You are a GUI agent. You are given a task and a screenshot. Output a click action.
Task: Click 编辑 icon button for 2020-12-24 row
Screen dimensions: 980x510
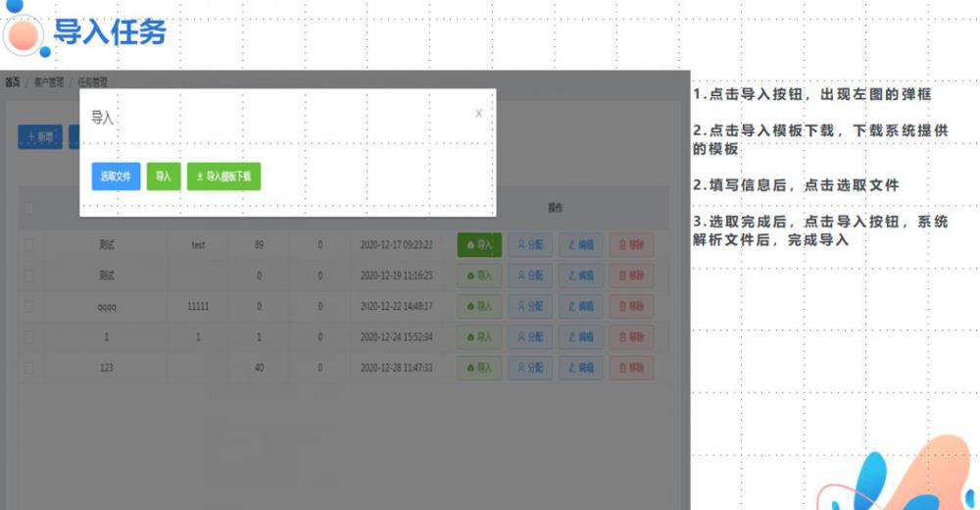[580, 337]
